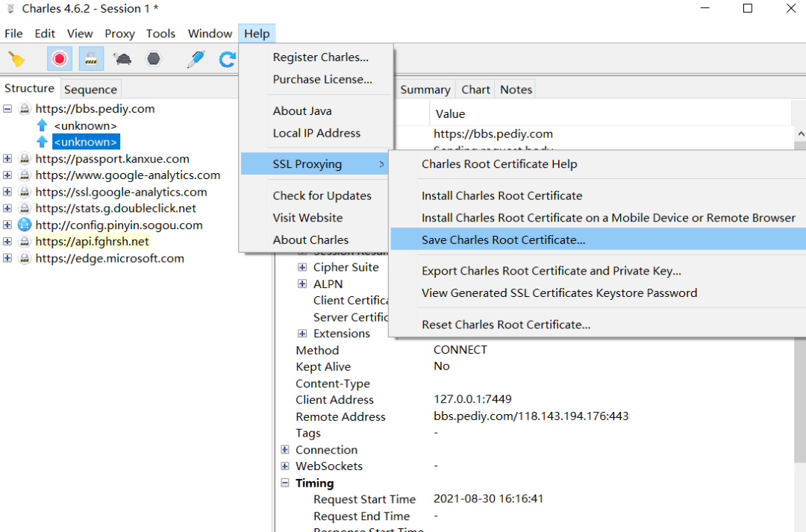Open the Tools menu
This screenshot has height=532, width=806.
click(x=160, y=34)
